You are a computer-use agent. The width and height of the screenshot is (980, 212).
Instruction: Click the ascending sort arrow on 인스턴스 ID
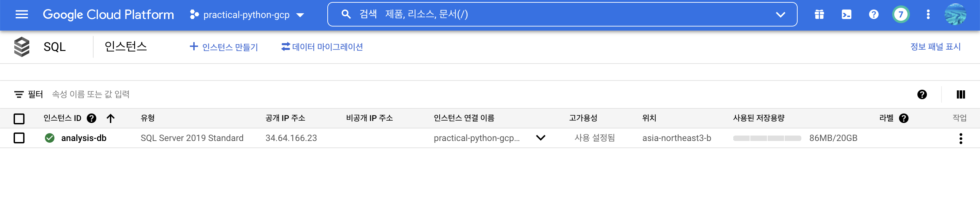point(110,118)
